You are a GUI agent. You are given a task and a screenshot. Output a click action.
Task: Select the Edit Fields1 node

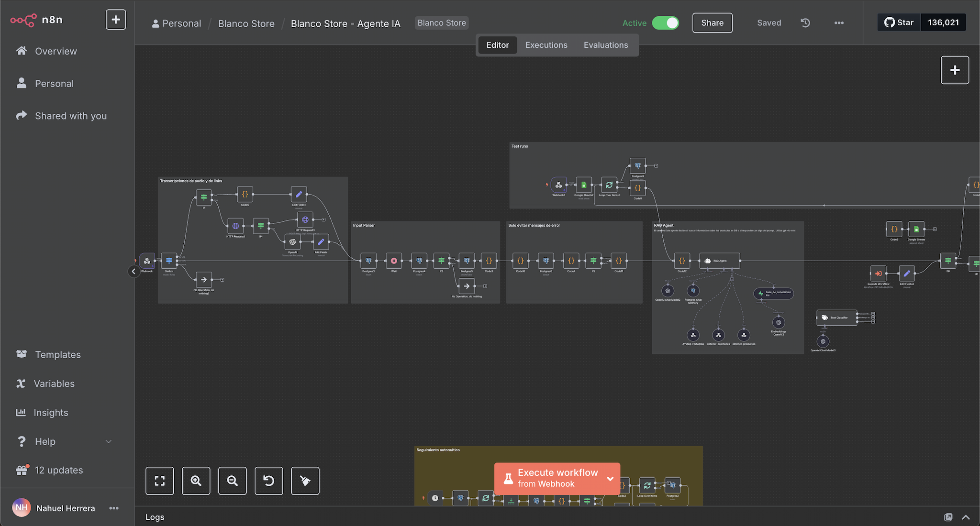tap(299, 194)
